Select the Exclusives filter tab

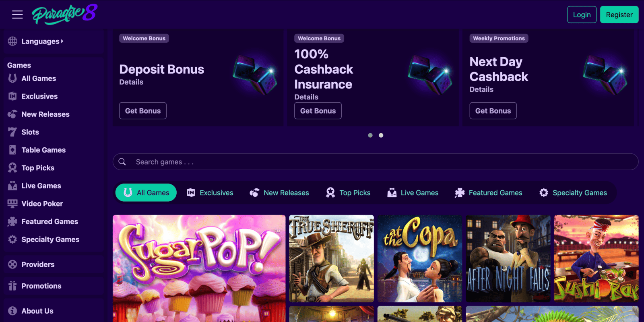coord(210,193)
